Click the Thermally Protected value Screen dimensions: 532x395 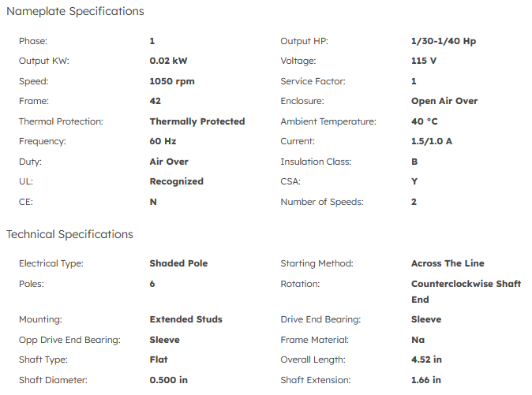(197, 121)
